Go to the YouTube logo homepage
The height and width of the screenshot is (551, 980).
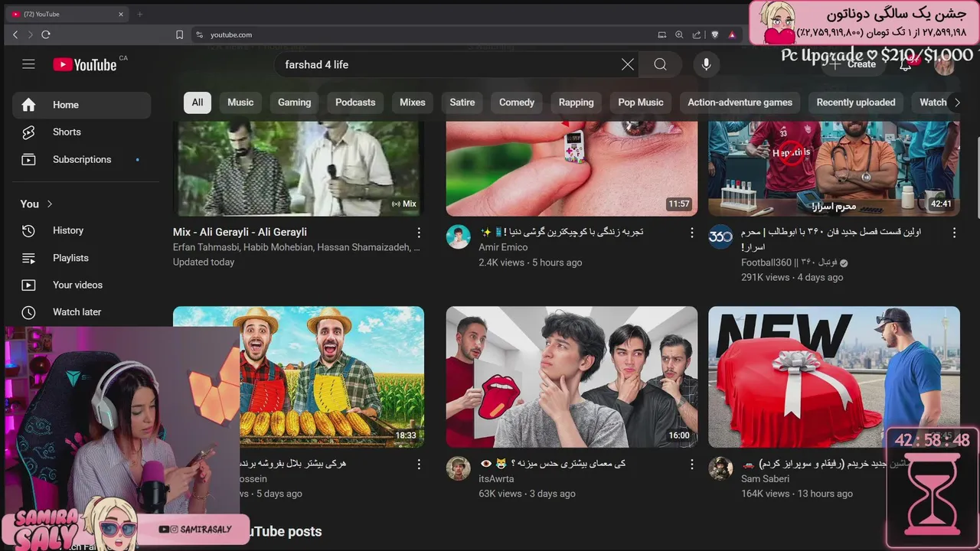84,64
